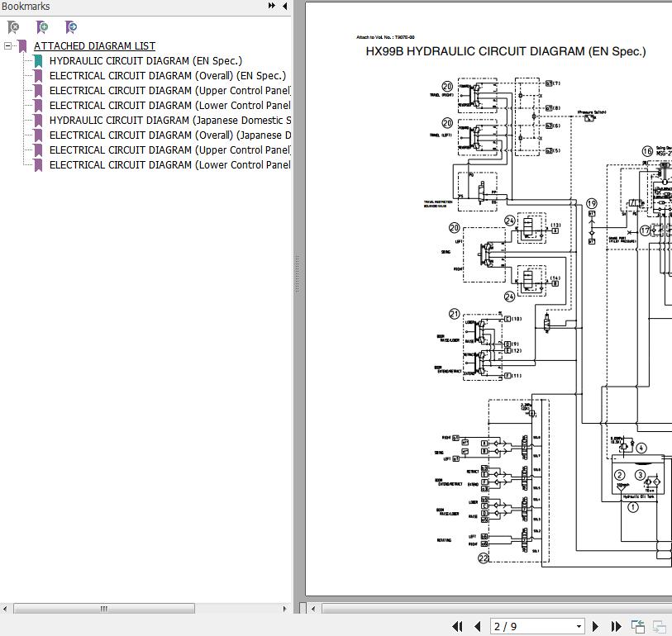
Task: Collapse the ATTACHED DIAGRAM LIST tree node
Action: (x=7, y=45)
